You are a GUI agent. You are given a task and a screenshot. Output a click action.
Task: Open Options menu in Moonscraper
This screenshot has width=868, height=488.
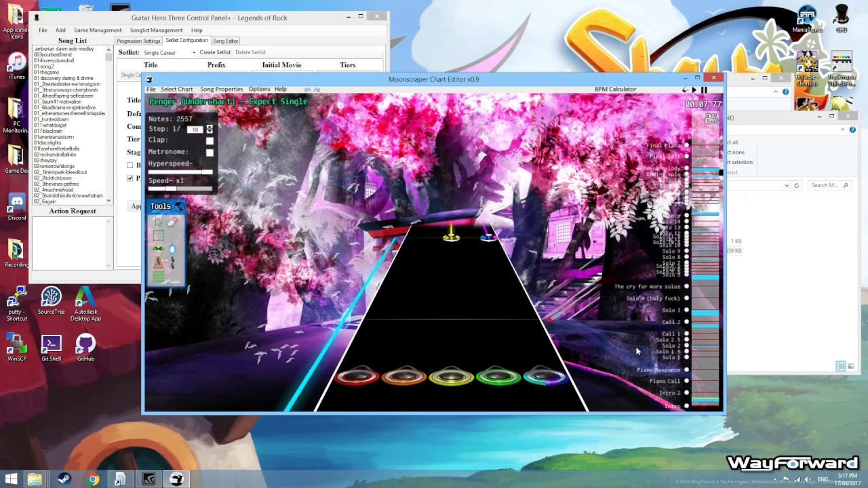point(259,89)
